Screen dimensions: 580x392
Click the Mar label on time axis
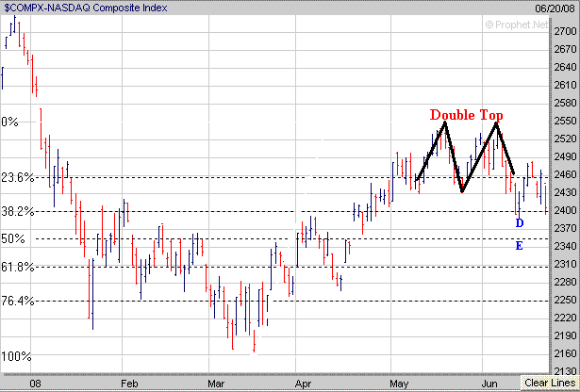pyautogui.click(x=216, y=384)
